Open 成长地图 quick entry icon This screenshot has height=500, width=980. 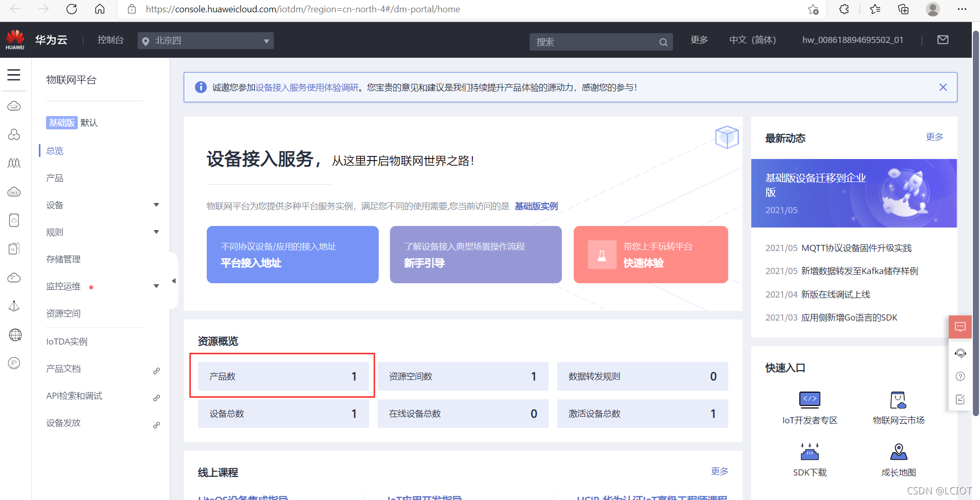point(899,451)
